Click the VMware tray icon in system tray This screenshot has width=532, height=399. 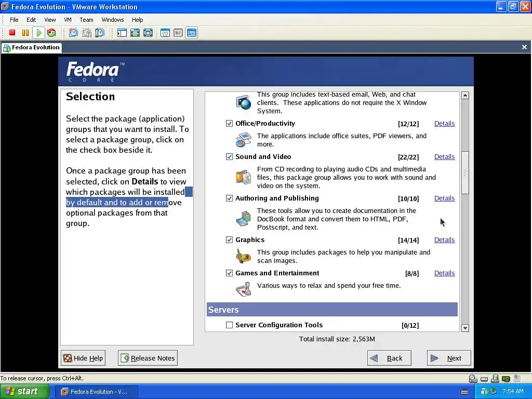tap(485, 392)
